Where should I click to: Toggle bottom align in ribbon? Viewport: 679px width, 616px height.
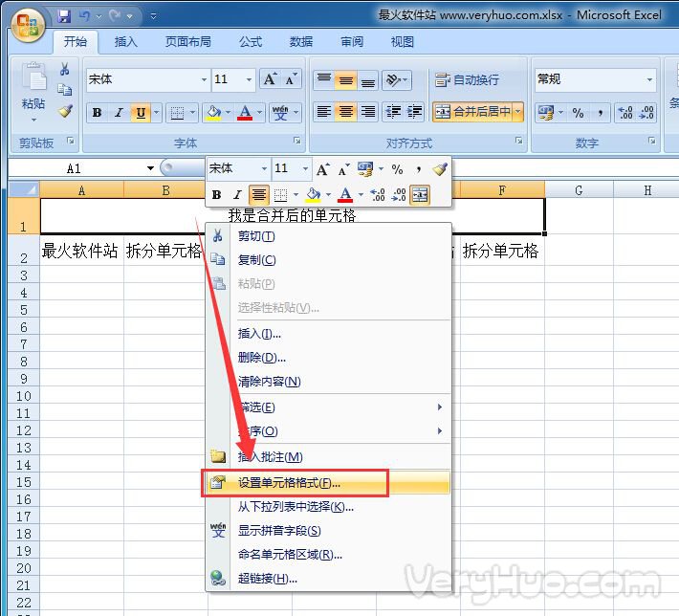coord(367,79)
